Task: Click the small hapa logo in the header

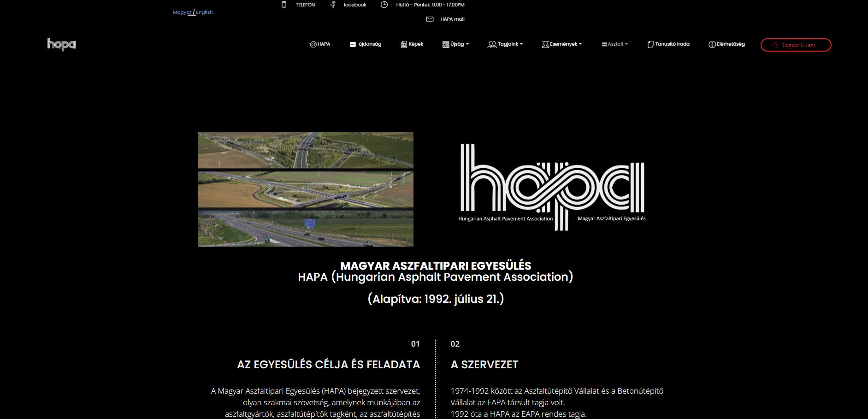Action: coord(61,44)
